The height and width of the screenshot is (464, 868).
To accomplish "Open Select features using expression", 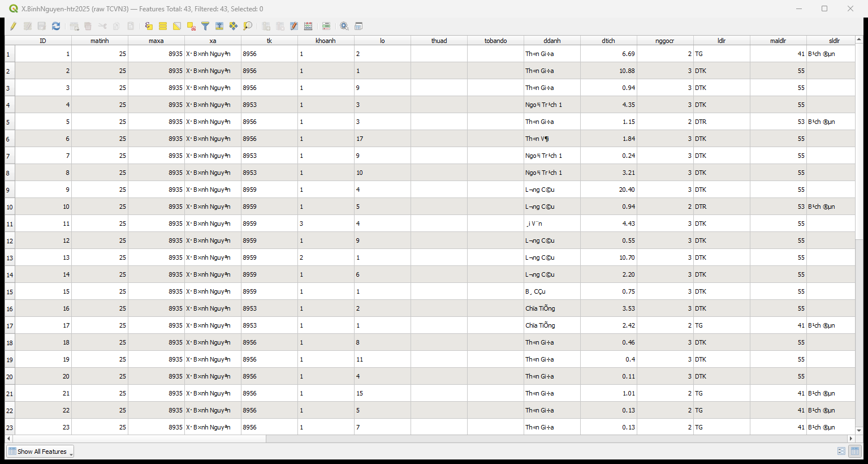I will pos(149,26).
